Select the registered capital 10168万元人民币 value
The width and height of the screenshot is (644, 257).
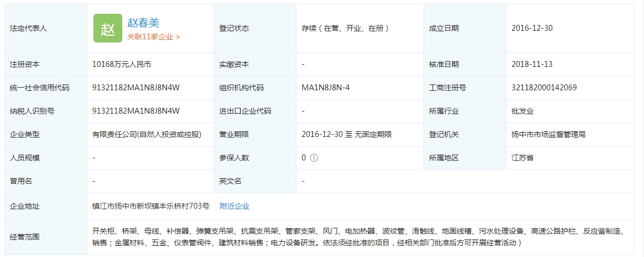(x=122, y=64)
